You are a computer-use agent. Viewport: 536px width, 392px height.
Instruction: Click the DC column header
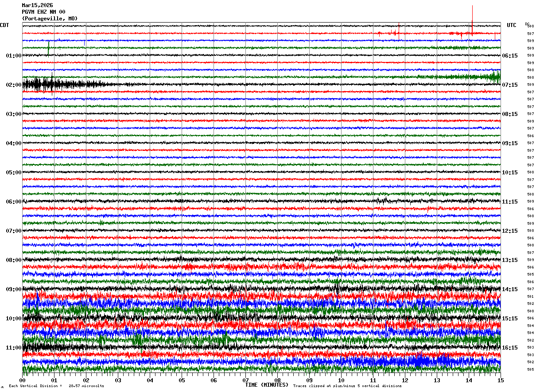tap(527, 24)
